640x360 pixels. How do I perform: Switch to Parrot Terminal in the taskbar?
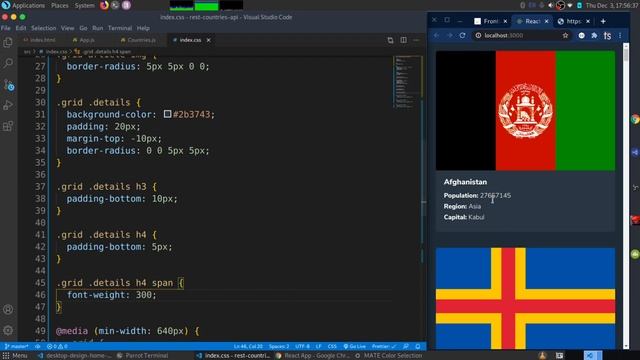[x=142, y=356]
